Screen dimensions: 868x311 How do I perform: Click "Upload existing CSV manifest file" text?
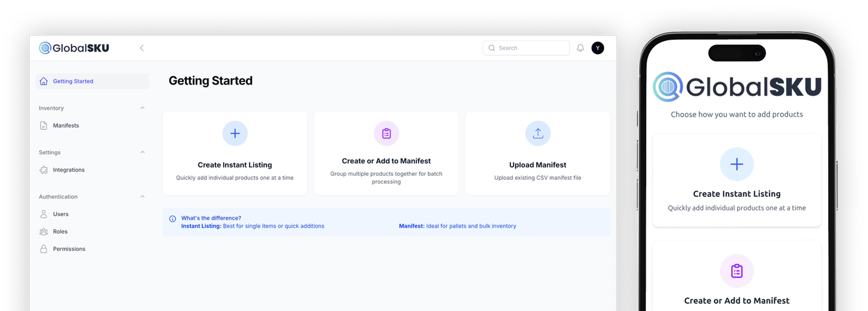click(x=538, y=178)
